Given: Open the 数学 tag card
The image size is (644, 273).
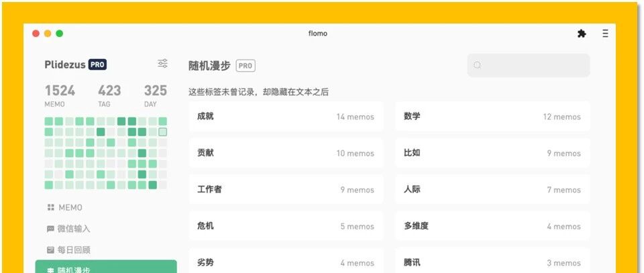Looking at the screenshot, I should tap(492, 117).
